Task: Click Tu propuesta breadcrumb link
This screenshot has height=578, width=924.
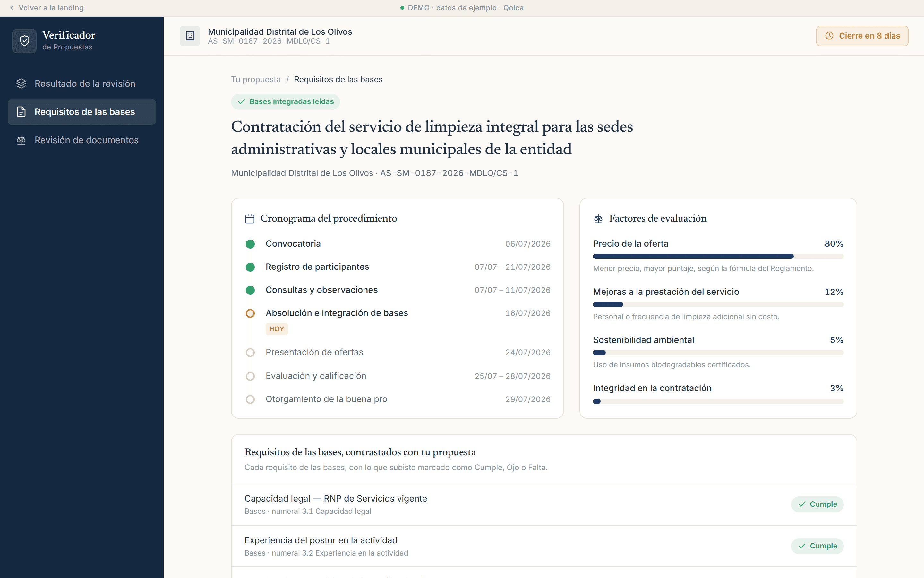Action: (255, 80)
